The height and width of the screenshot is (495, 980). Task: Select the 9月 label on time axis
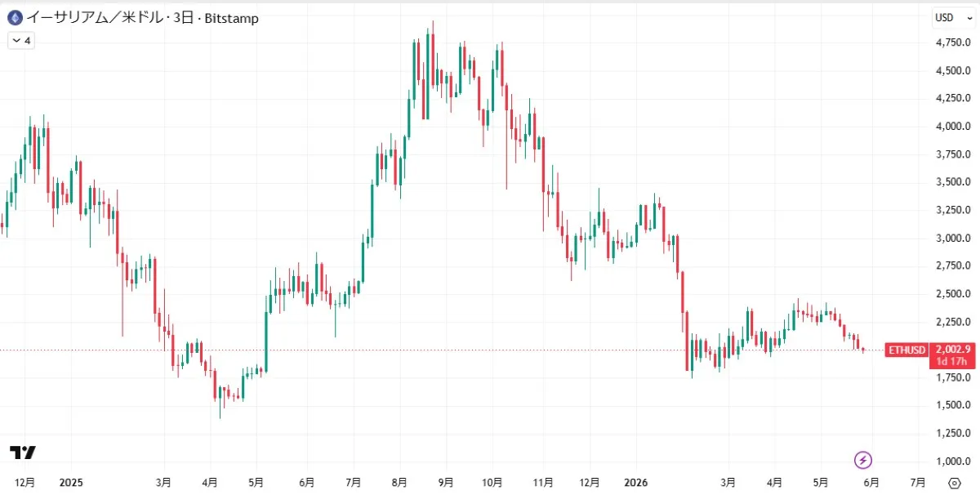click(445, 482)
